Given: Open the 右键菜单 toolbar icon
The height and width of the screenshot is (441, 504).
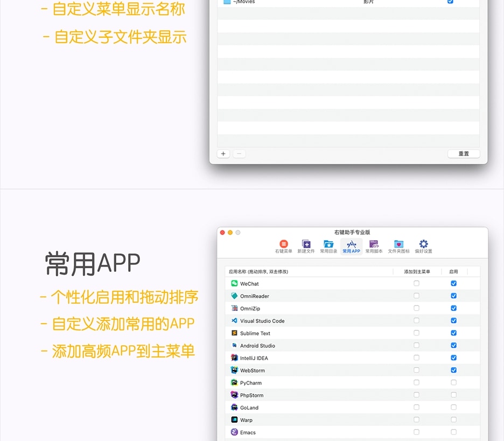Looking at the screenshot, I should pos(283,247).
